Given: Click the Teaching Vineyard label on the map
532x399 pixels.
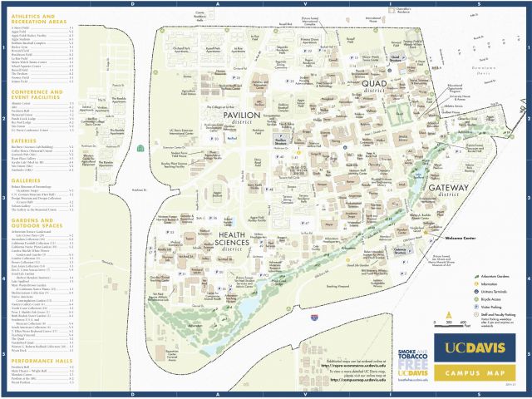Looking at the screenshot, I should pos(337,286).
